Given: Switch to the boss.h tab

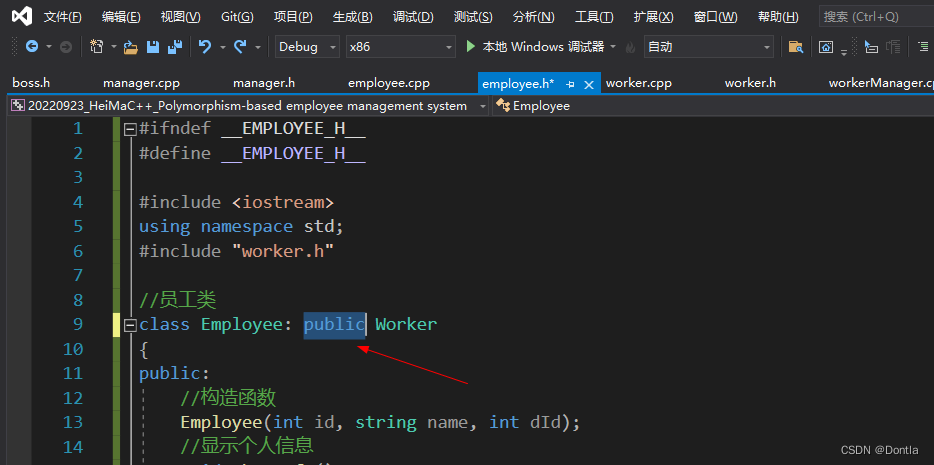Looking at the screenshot, I should (31, 83).
